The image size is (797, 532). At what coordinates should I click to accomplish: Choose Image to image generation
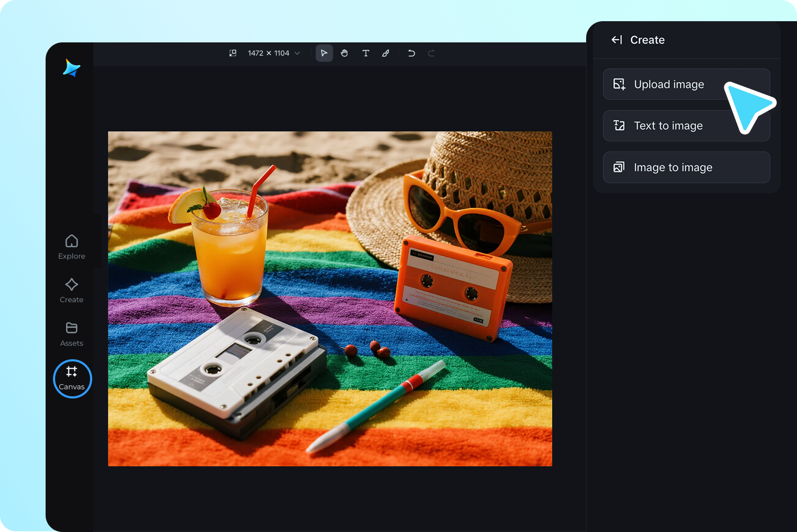click(673, 167)
